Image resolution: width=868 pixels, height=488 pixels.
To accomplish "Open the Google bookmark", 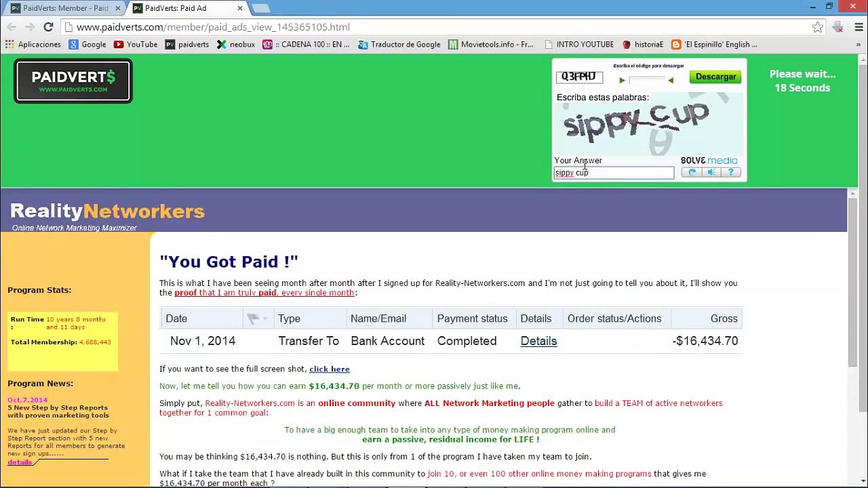I will (87, 45).
